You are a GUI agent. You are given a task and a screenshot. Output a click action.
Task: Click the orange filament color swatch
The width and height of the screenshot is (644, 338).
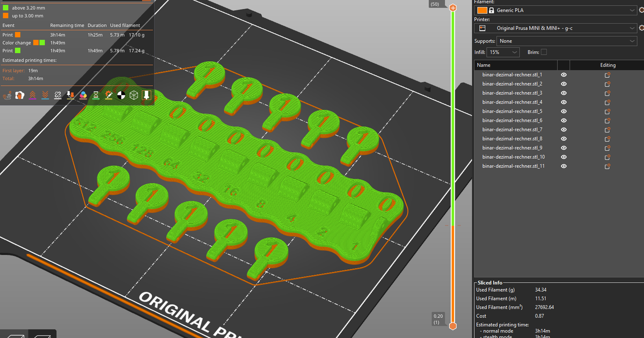tap(482, 10)
